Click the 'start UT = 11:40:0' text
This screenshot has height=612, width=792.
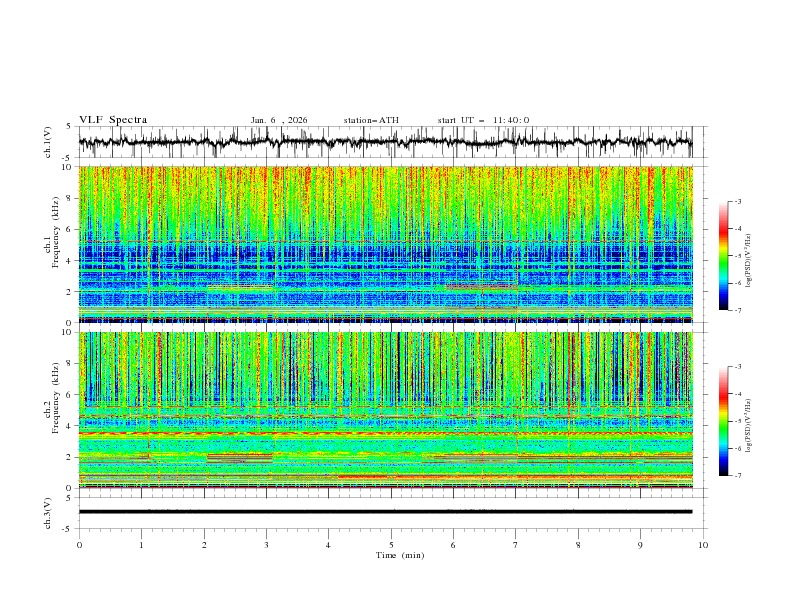click(x=483, y=120)
